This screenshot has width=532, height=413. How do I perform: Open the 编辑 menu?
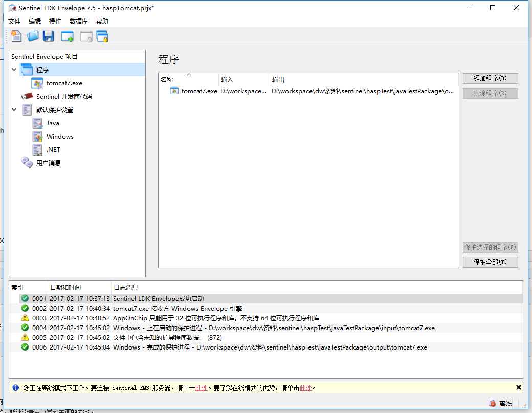click(x=35, y=21)
